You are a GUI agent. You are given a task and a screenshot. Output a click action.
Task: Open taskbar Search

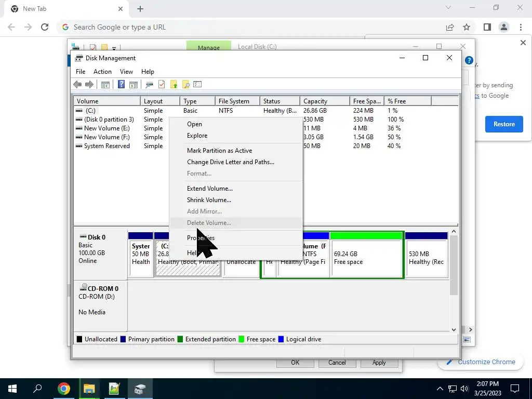pyautogui.click(x=37, y=389)
